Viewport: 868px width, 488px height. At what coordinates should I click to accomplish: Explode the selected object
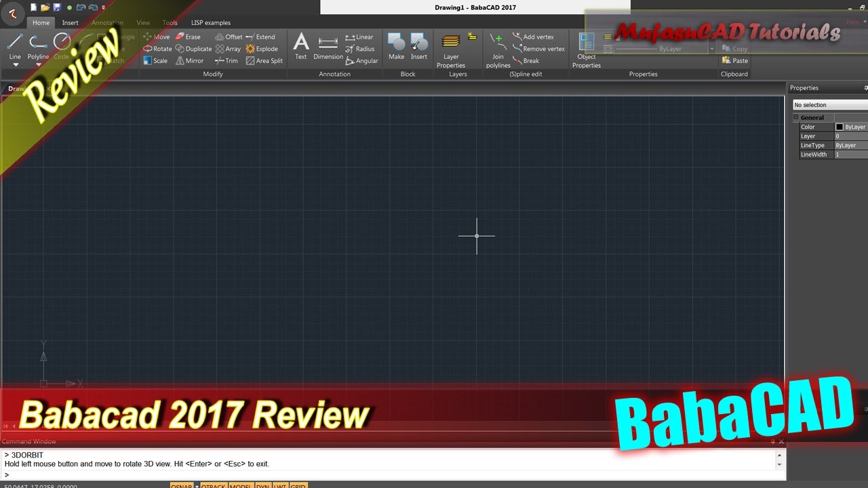262,49
